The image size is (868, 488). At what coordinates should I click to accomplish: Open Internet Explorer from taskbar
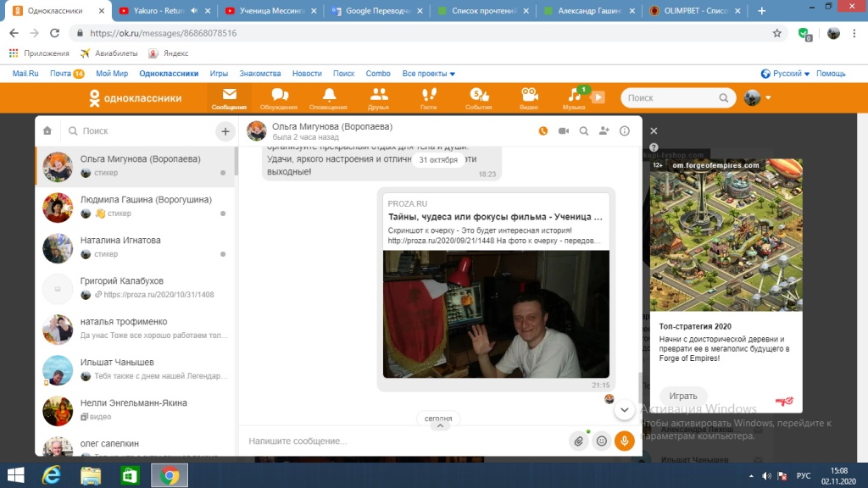(52, 476)
